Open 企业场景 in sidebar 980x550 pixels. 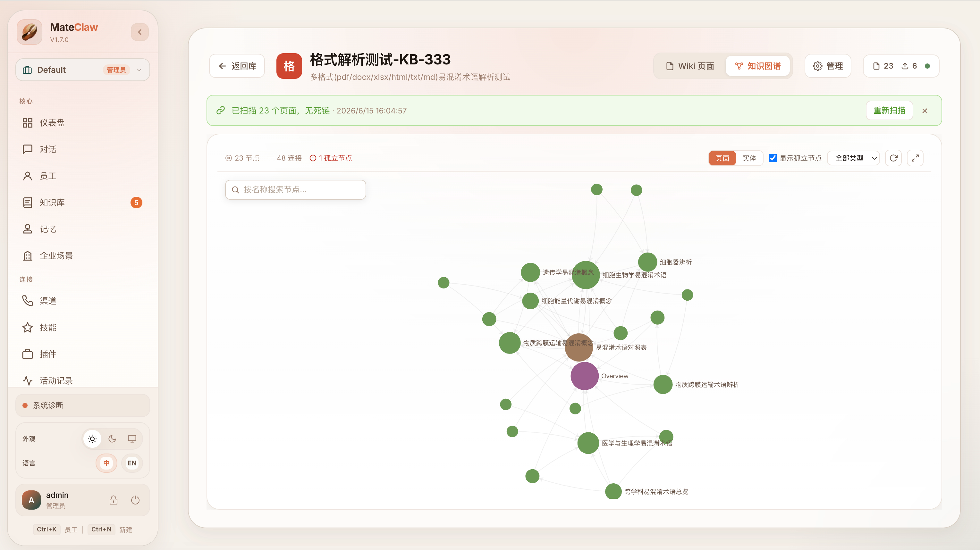[82, 255]
